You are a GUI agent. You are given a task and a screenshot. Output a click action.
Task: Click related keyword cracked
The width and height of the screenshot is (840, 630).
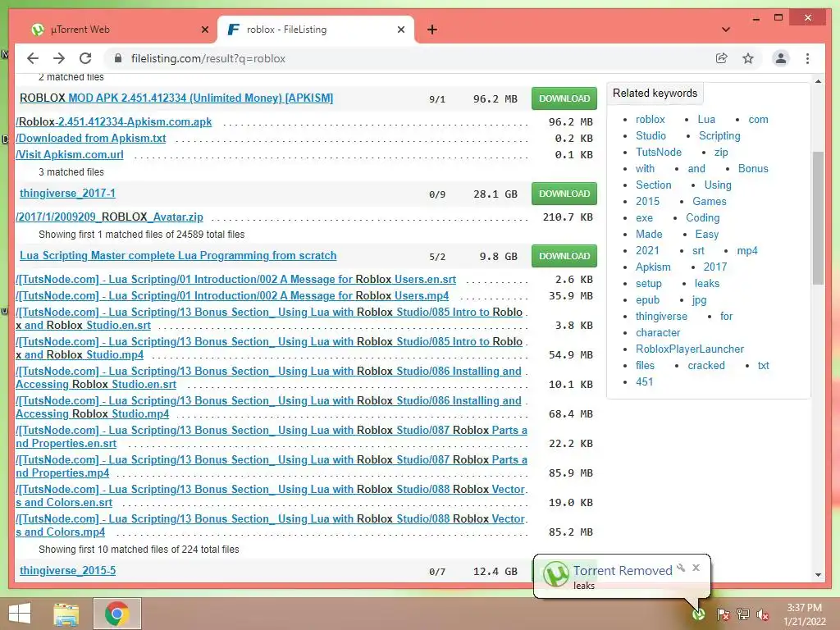(706, 365)
